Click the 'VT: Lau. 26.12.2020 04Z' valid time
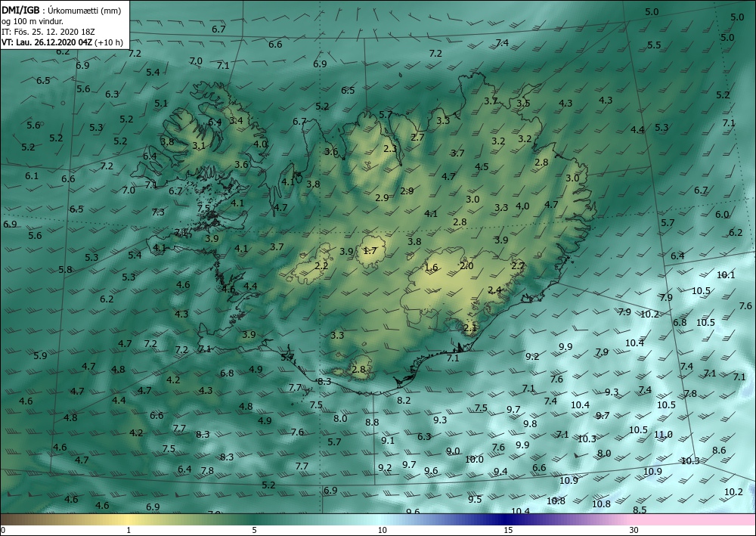The image size is (756, 536). pos(47,42)
